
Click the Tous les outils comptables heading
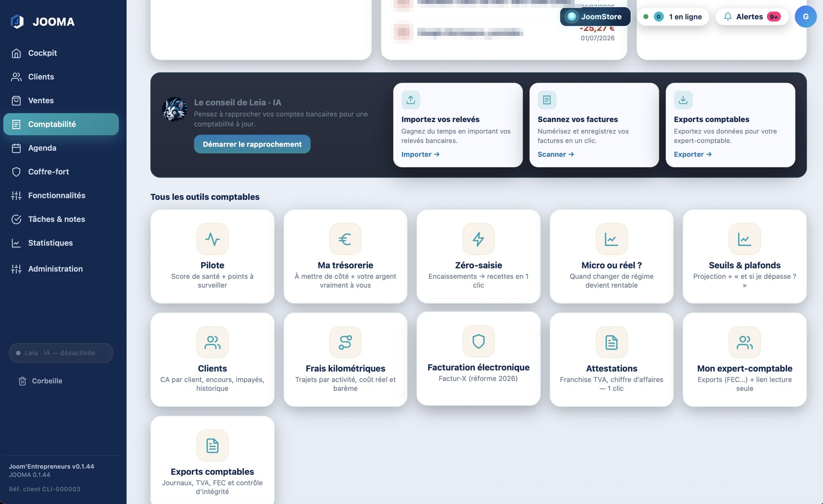[205, 197]
